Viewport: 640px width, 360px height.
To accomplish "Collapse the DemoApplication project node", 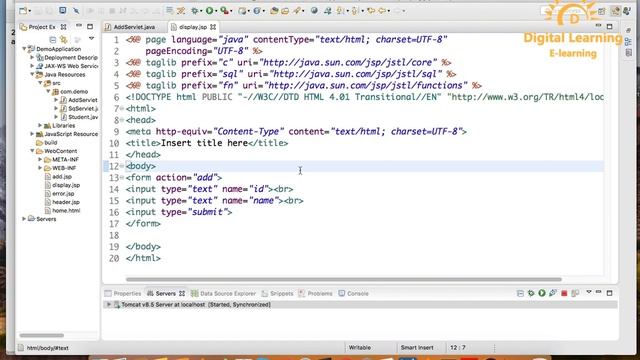I will [x=24, y=49].
